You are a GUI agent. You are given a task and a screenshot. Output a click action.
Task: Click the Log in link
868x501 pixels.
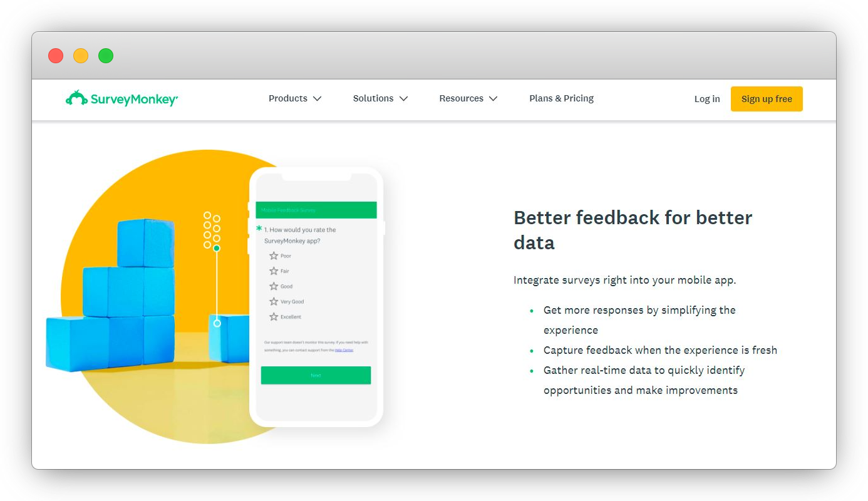[707, 99]
